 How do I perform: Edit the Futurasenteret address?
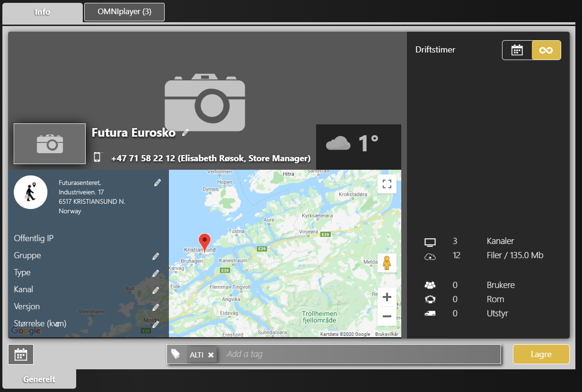(x=158, y=183)
